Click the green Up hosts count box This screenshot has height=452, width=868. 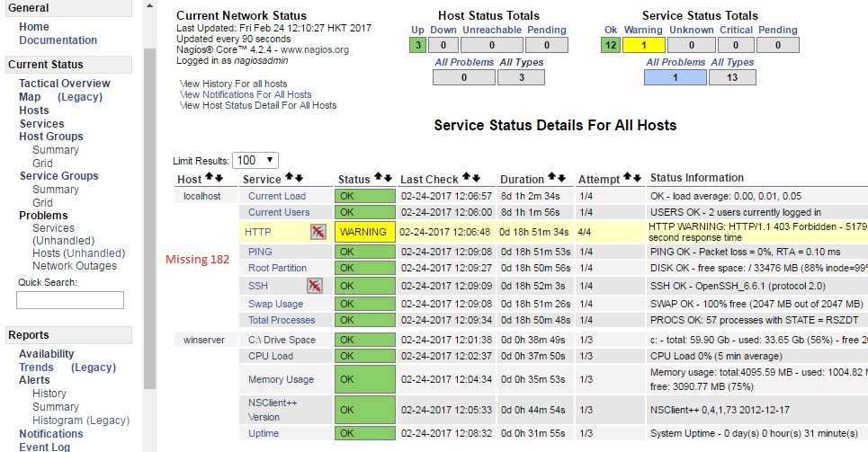tap(416, 45)
